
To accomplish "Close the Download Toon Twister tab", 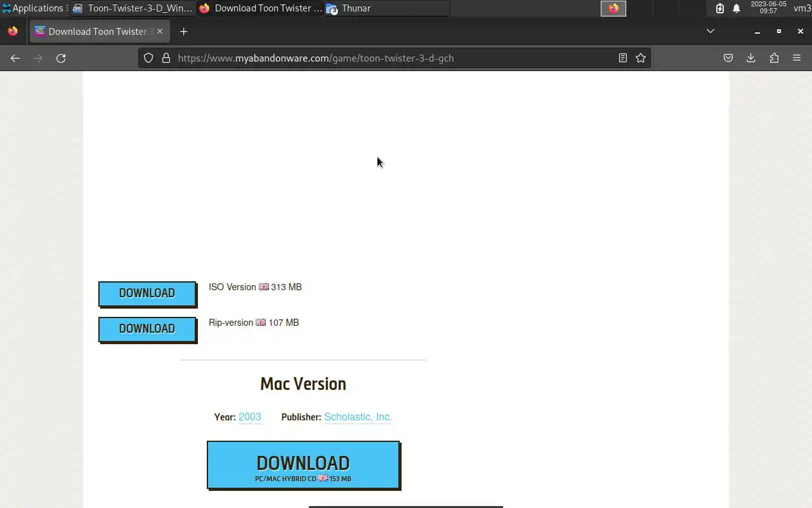I will 160,31.
